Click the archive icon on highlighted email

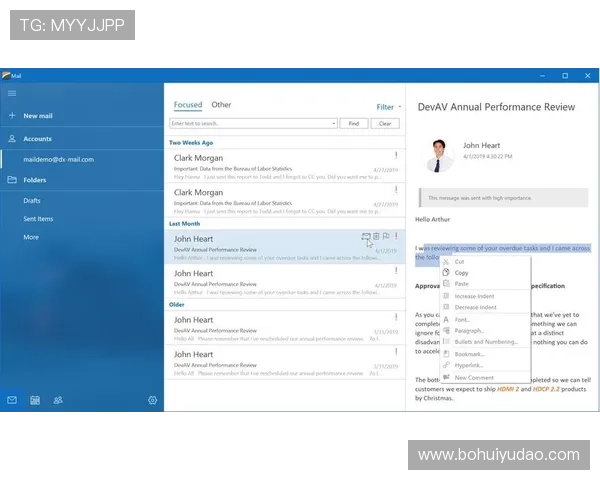click(366, 236)
